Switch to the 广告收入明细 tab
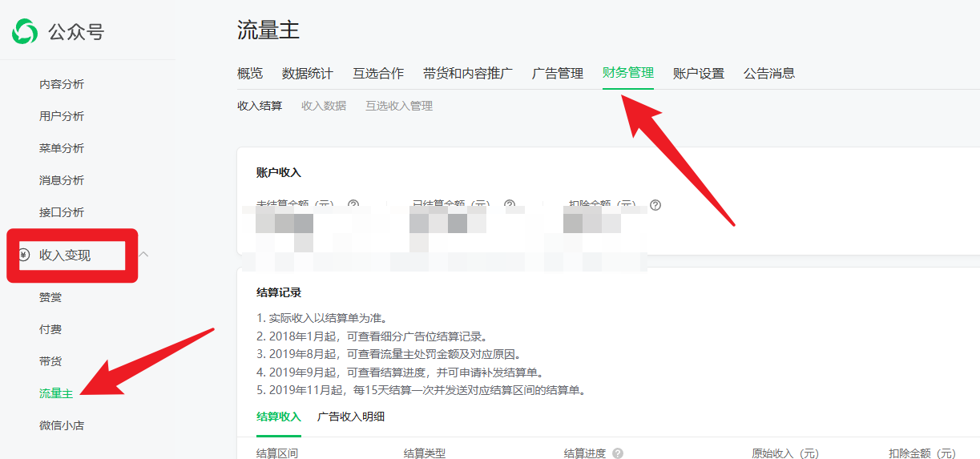 [351, 417]
